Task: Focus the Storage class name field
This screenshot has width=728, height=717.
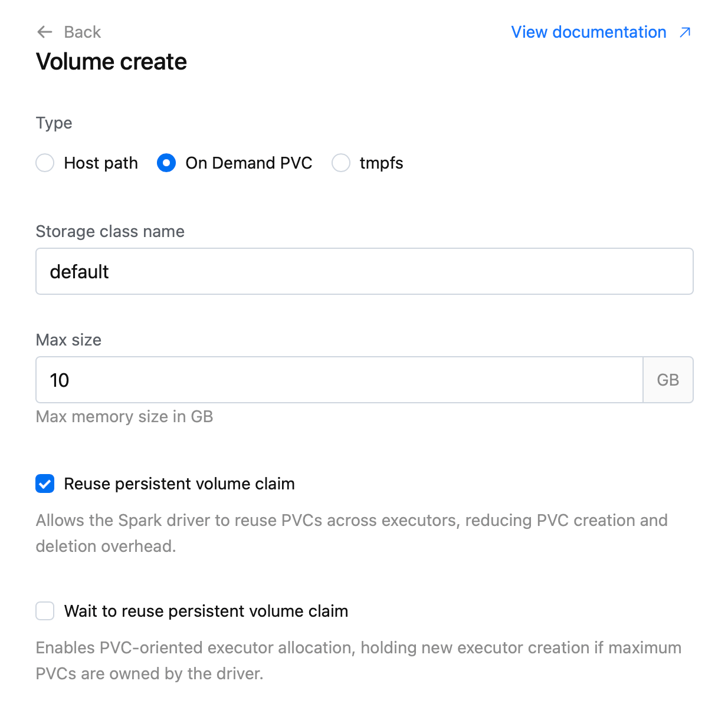Action: coord(365,271)
